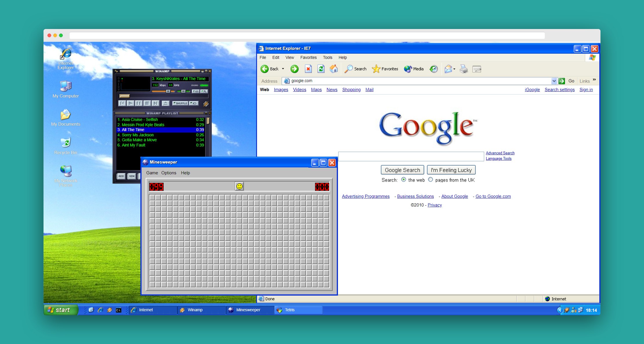Toggle Shuffle in Winamp
Viewport: 644px width, 344px height.
pos(180,103)
